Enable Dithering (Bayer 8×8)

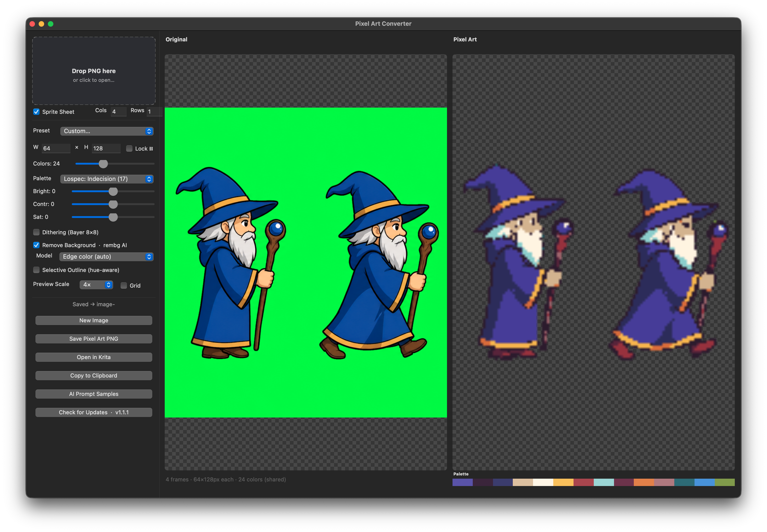36,232
